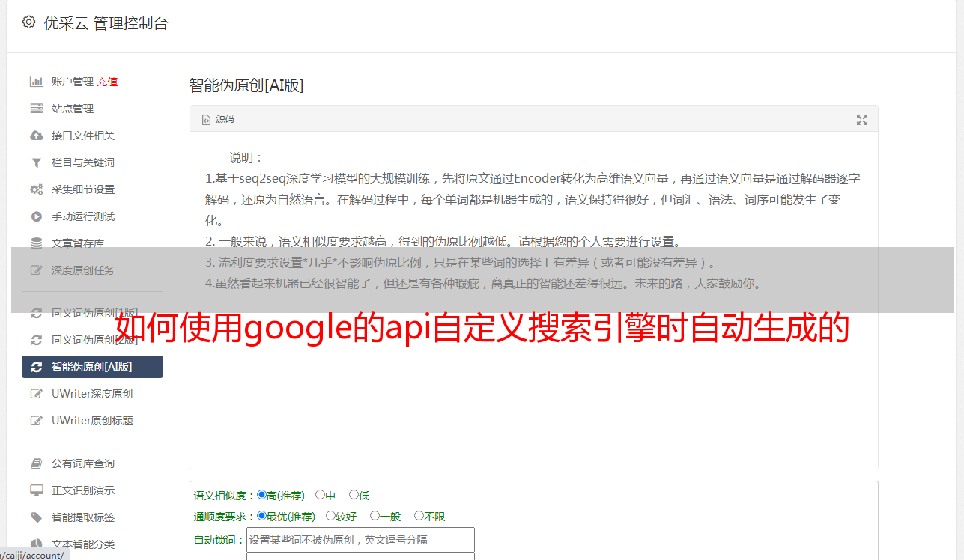Select 语义相似度 高(推荐) radio
Viewport: 964px width, 560px height.
[261, 495]
